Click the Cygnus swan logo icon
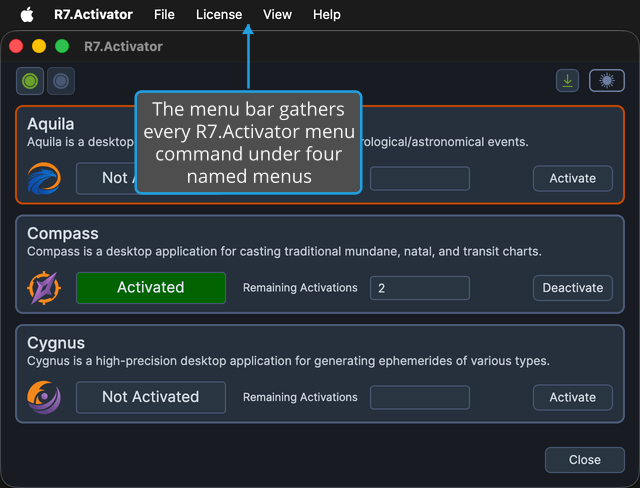Viewport: 640px width, 488px height. point(44,397)
